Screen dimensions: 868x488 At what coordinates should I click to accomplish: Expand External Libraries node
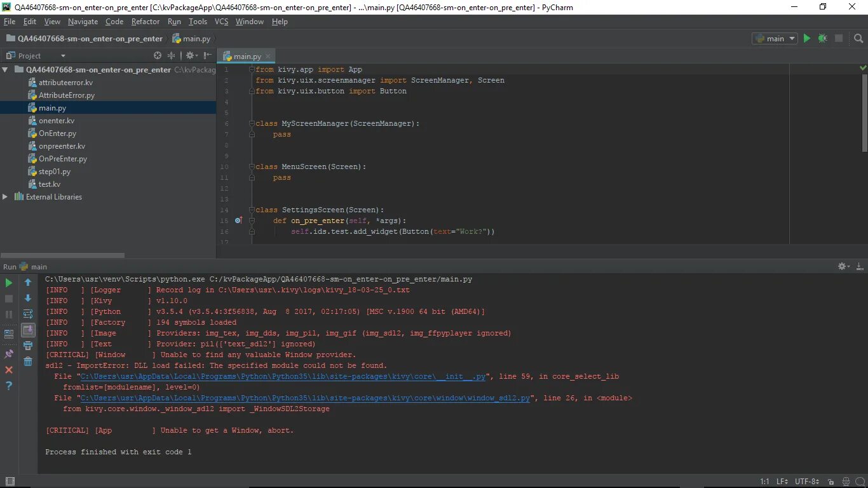click(x=6, y=197)
